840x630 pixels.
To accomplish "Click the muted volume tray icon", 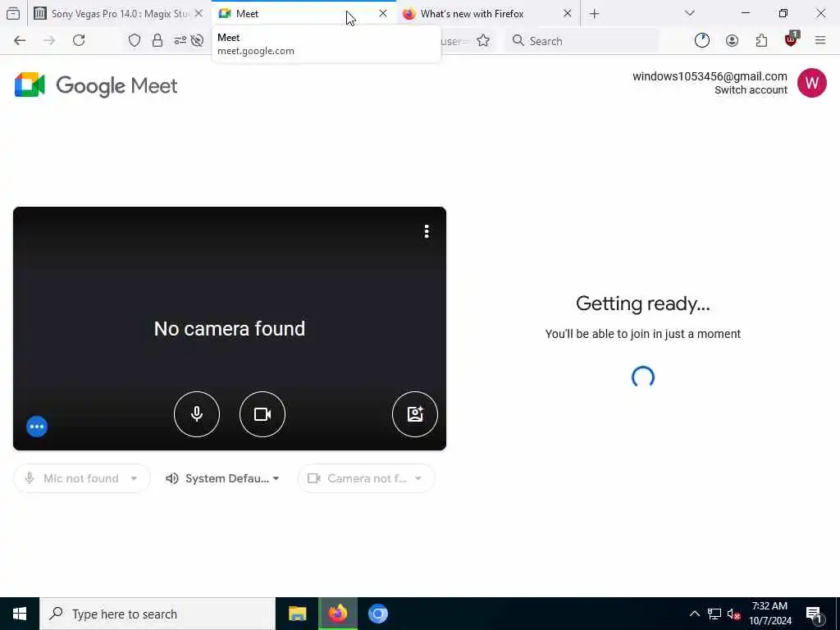I will coord(733,614).
